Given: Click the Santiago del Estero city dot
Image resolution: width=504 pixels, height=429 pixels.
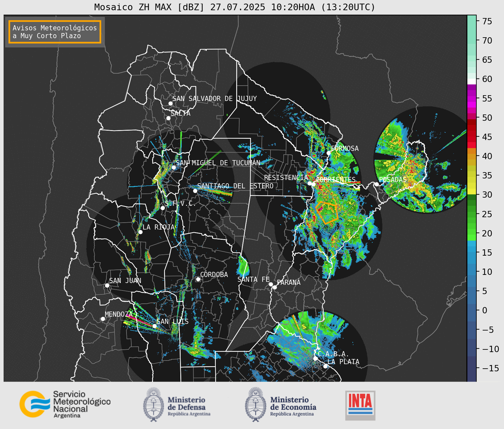Looking at the screenshot, I should click(195, 191).
